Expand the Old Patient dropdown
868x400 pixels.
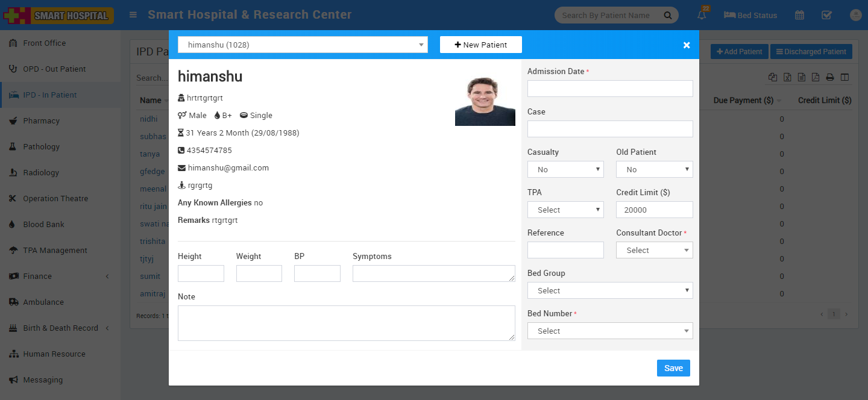pyautogui.click(x=654, y=169)
